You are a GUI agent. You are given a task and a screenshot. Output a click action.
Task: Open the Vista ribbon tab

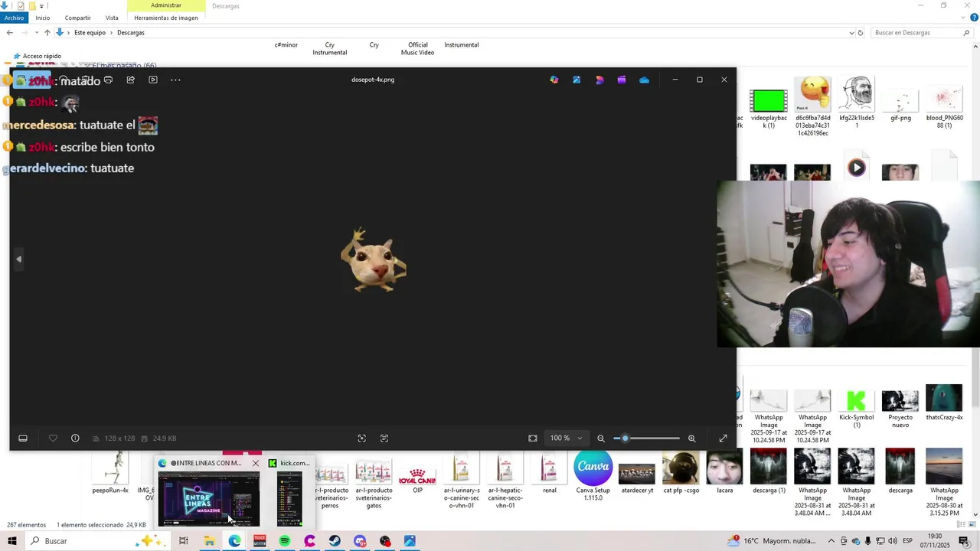coord(112,18)
